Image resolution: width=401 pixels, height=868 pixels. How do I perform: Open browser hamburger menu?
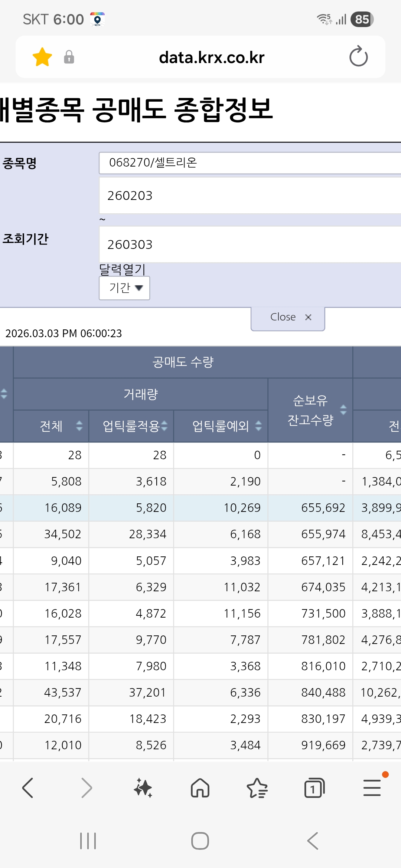372,788
